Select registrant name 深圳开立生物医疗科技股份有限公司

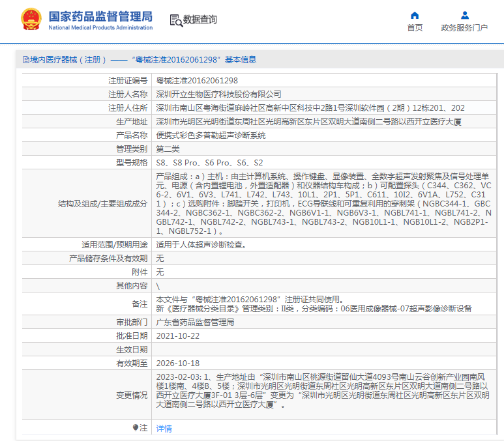(218, 94)
